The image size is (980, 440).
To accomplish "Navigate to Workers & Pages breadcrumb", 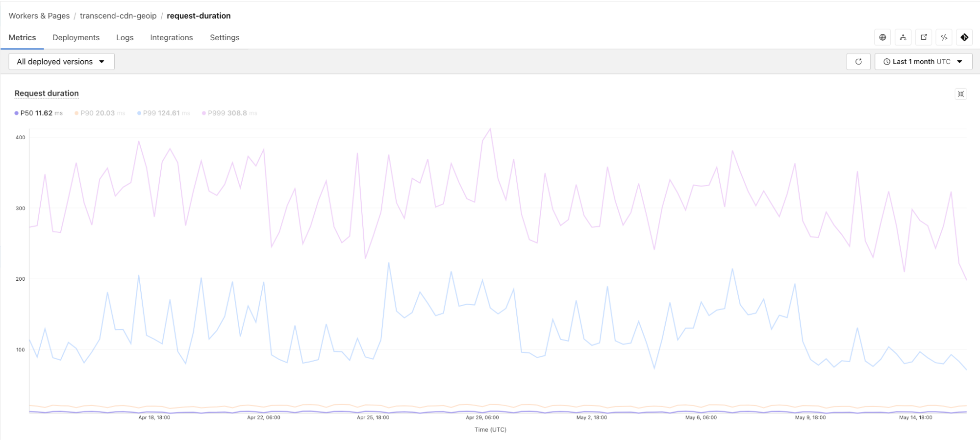I will 39,16.
